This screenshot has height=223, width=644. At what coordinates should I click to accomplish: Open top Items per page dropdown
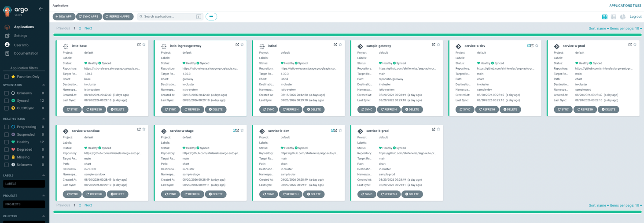626,28
